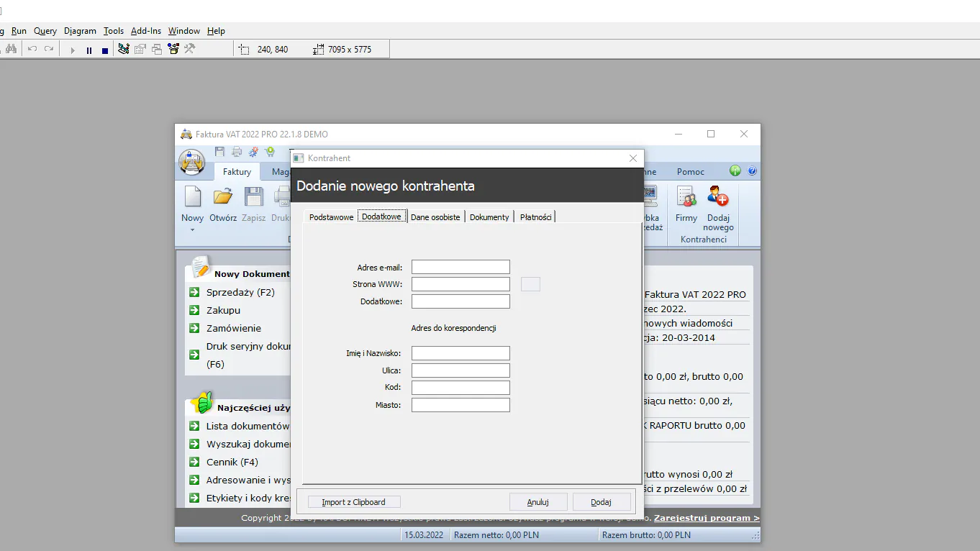Click the Anuluj button

pyautogui.click(x=537, y=502)
